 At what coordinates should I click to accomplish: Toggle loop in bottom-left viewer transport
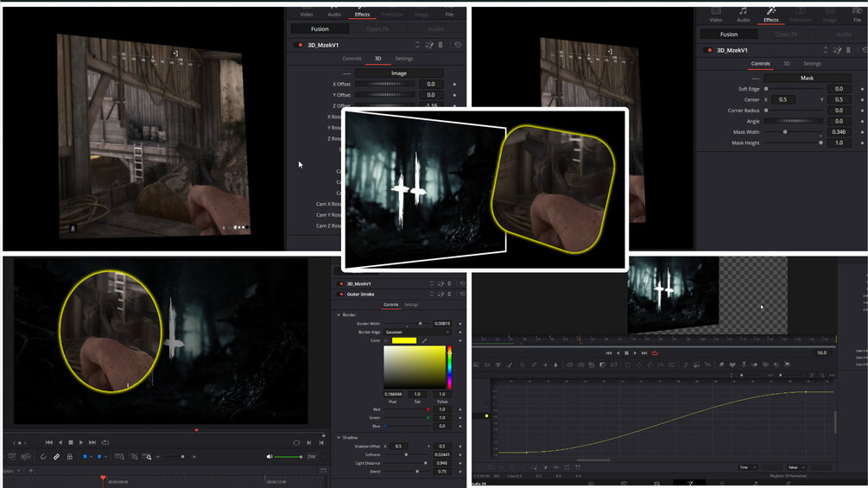105,442
